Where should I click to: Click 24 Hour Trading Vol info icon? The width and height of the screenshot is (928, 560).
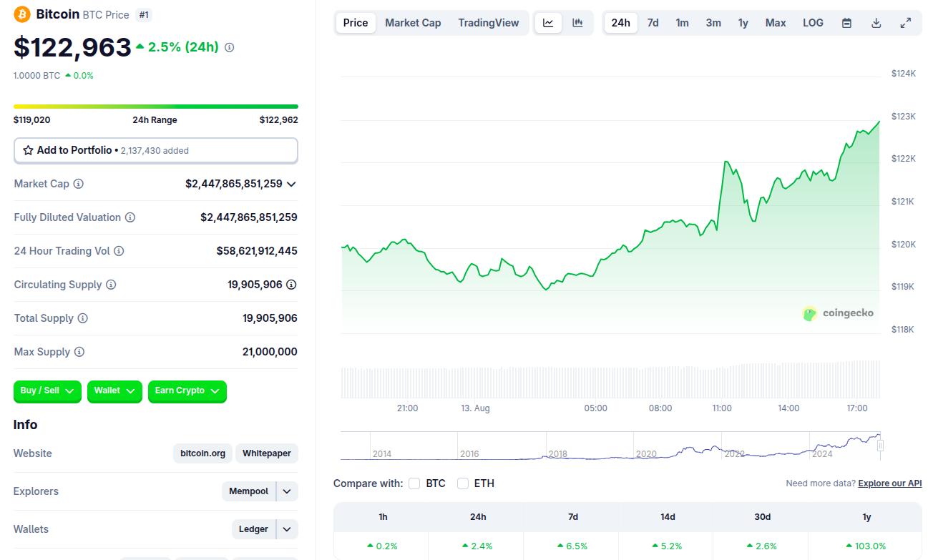[119, 251]
